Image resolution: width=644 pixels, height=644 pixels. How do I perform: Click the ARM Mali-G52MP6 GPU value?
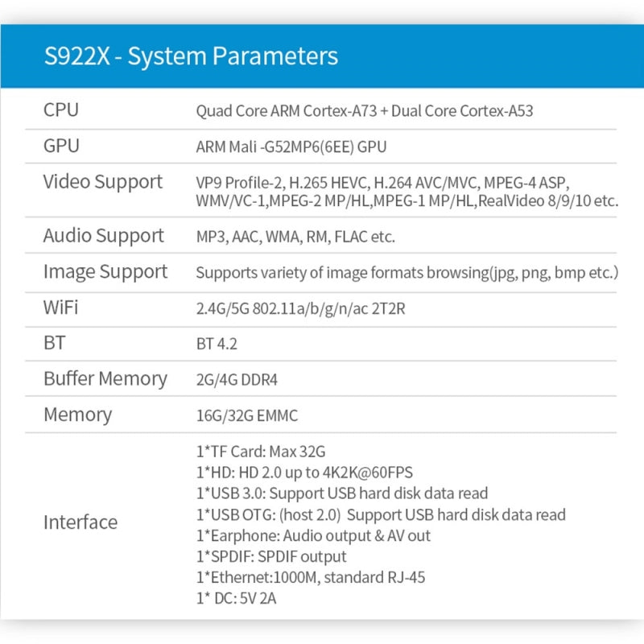pos(291,147)
